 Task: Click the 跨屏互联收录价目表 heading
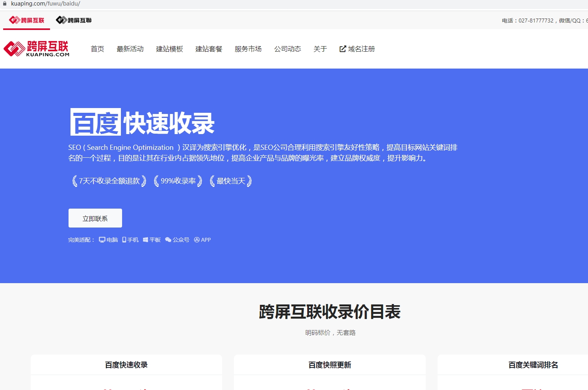pyautogui.click(x=330, y=312)
